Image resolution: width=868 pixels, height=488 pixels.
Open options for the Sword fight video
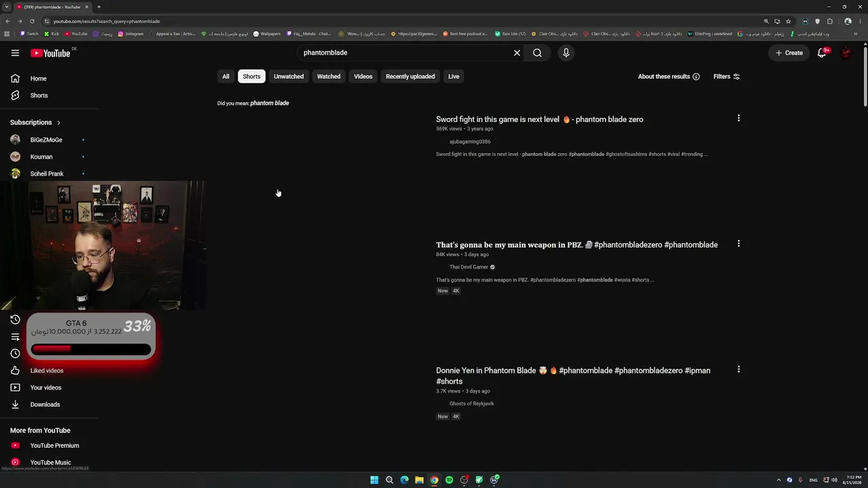738,119
